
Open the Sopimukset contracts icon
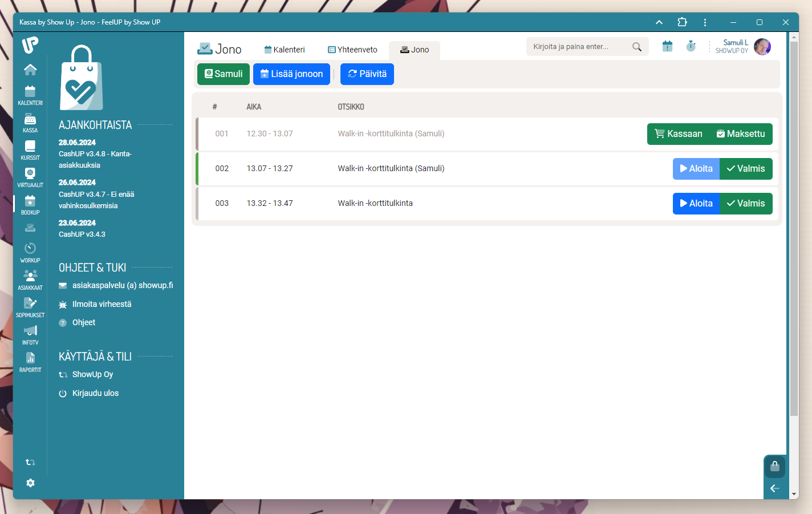[30, 306]
